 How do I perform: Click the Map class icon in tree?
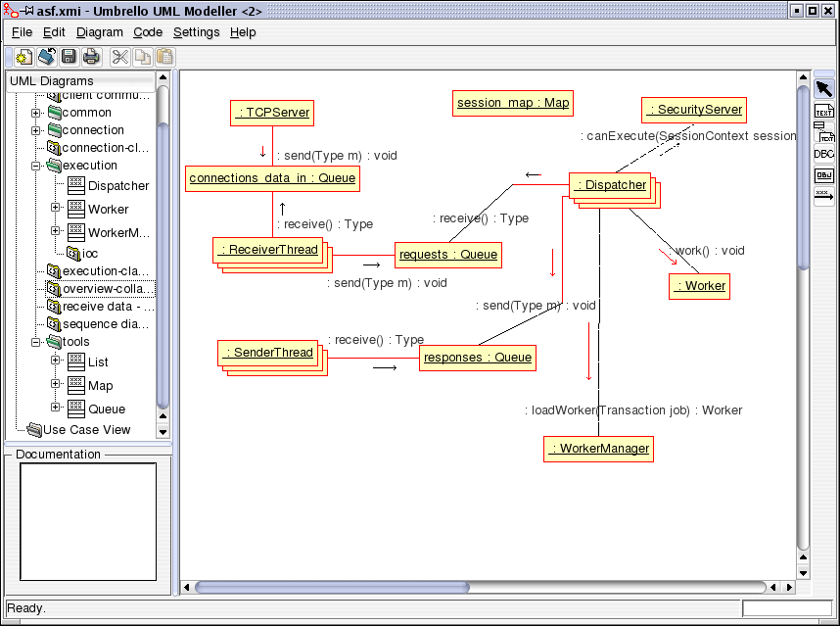76,385
